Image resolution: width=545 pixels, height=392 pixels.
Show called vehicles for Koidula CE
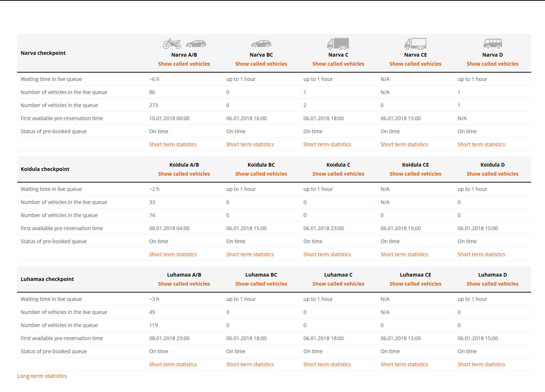tap(415, 174)
